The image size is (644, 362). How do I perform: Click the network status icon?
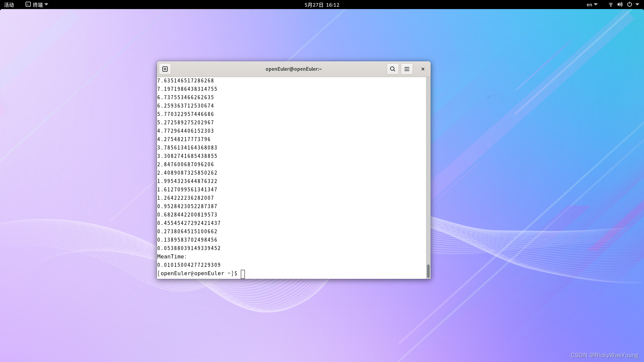[611, 5]
